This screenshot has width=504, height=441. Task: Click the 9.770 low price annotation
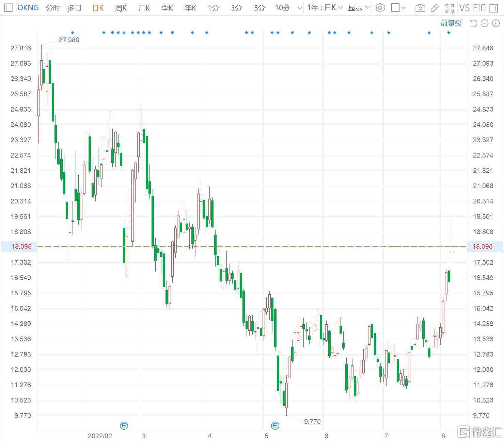tap(312, 422)
